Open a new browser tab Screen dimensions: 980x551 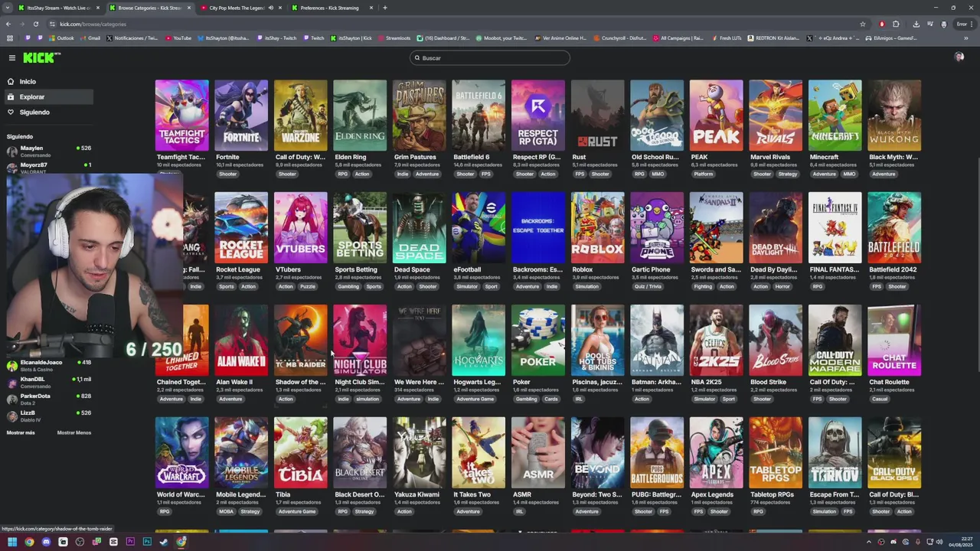pyautogui.click(x=385, y=8)
